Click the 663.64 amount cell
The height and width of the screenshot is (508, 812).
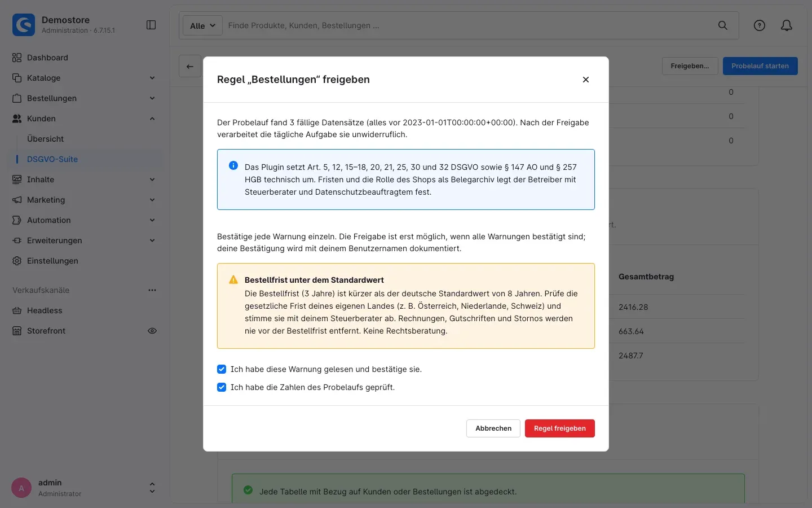[x=631, y=331]
